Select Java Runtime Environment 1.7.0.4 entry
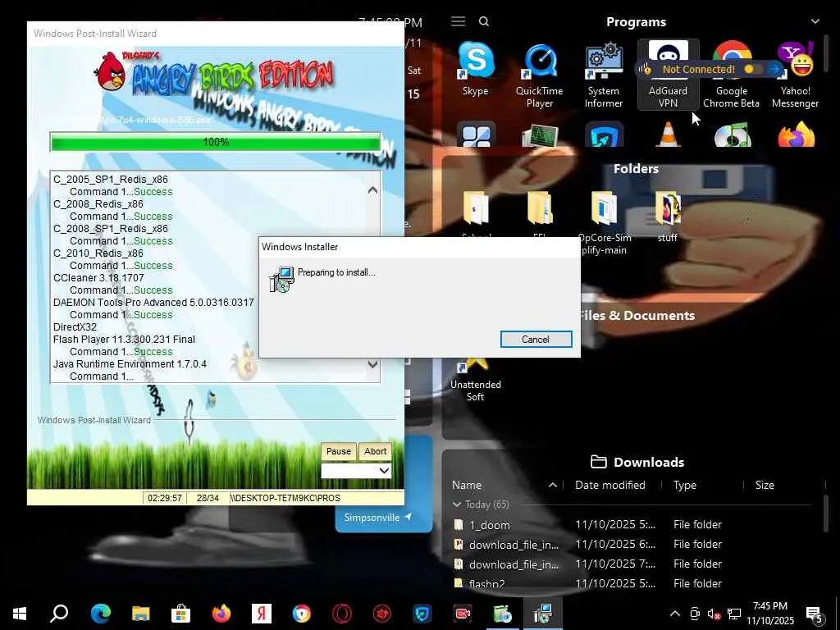The image size is (840, 630). pyautogui.click(x=130, y=363)
